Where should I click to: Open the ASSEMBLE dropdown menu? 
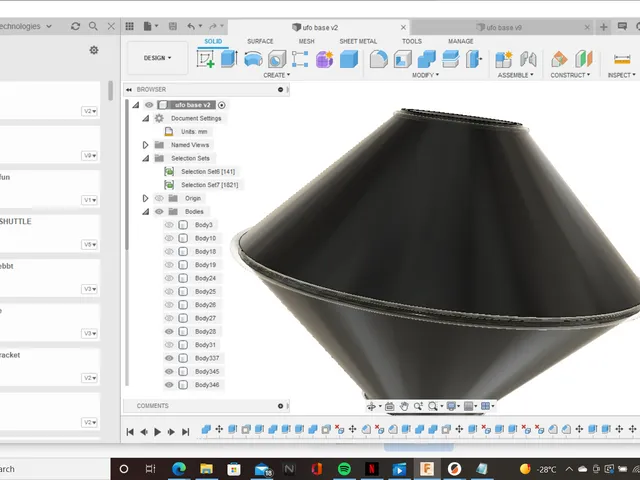click(x=516, y=75)
